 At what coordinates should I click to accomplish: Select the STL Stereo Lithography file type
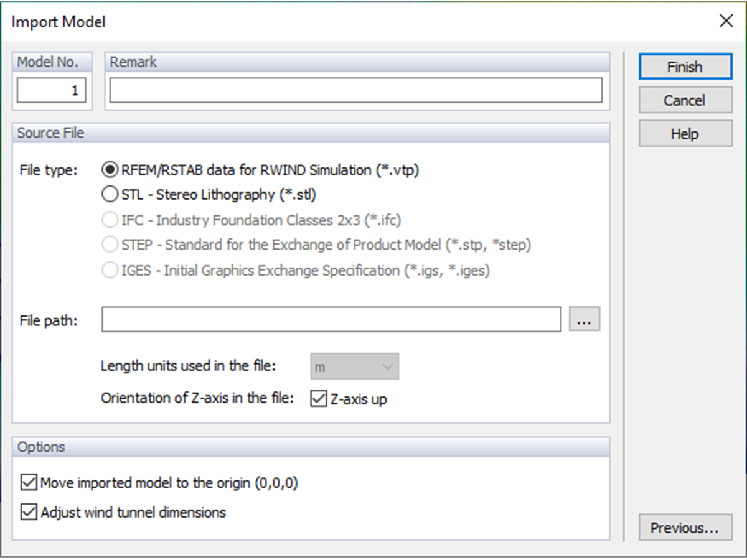coord(110,195)
